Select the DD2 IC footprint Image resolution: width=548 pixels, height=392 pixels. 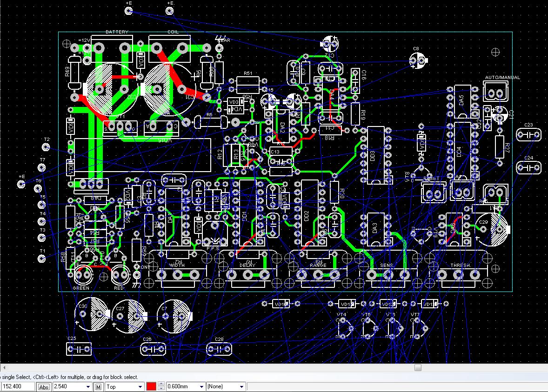coord(310,213)
